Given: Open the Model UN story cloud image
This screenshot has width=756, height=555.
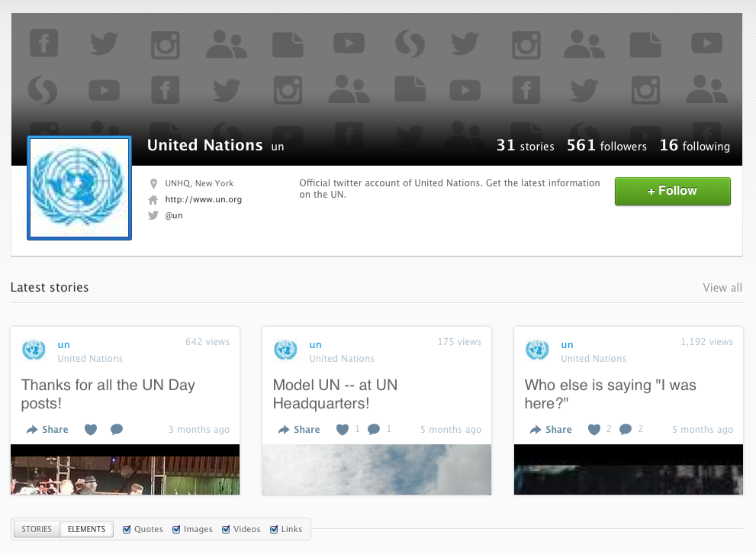Looking at the screenshot, I should coord(377,469).
